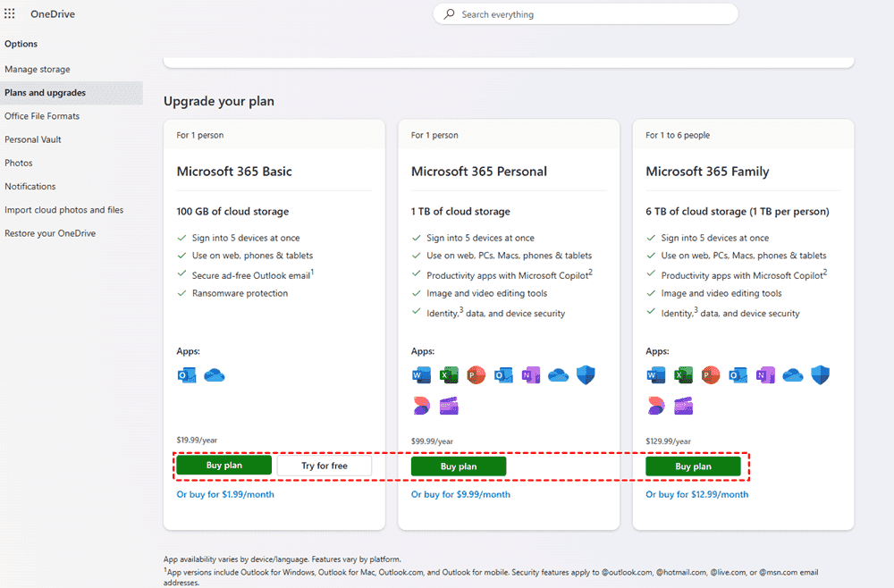Focus the Search everything field

[x=586, y=14]
